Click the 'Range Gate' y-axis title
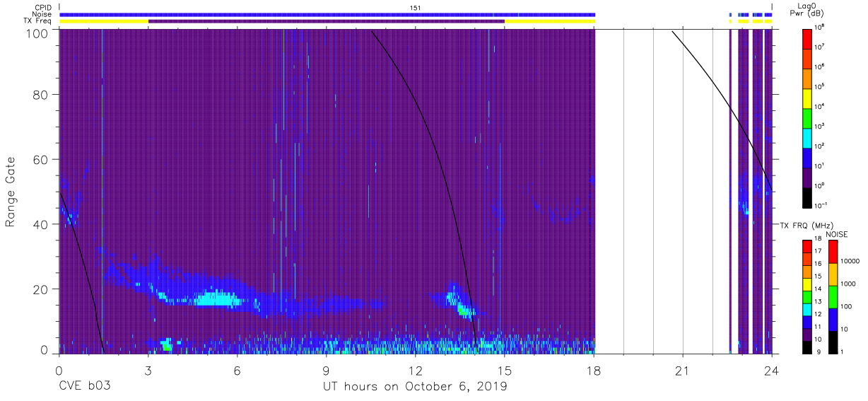 11,192
